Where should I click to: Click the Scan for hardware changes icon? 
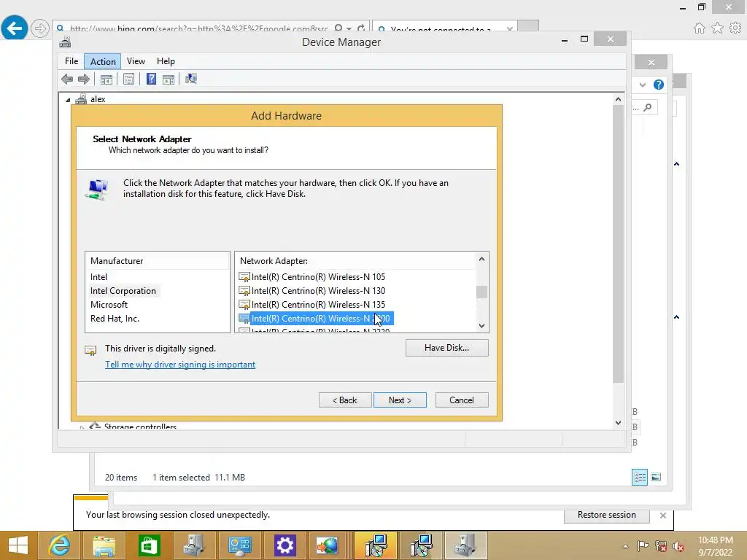click(x=191, y=79)
